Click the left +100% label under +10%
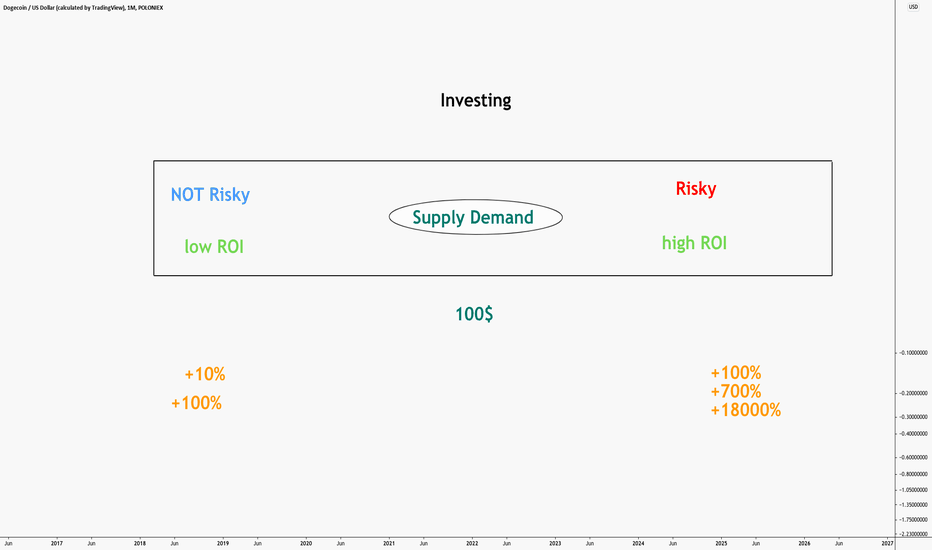This screenshot has width=932, height=550. (196, 403)
